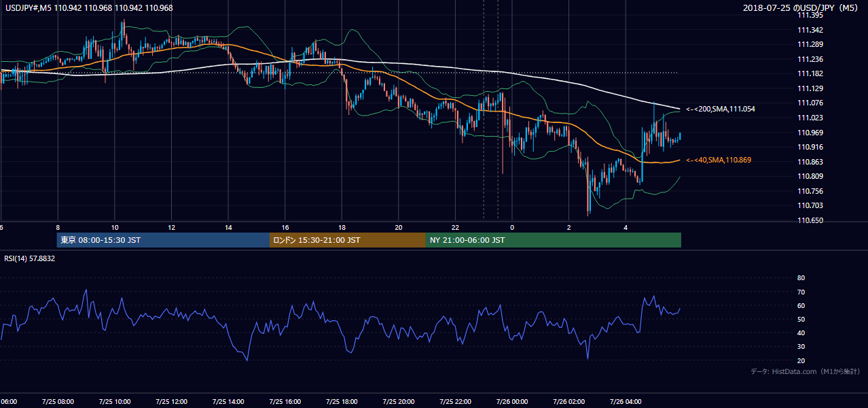
Task: Click the '7/25 10:00' date axis label
Action: 114,401
